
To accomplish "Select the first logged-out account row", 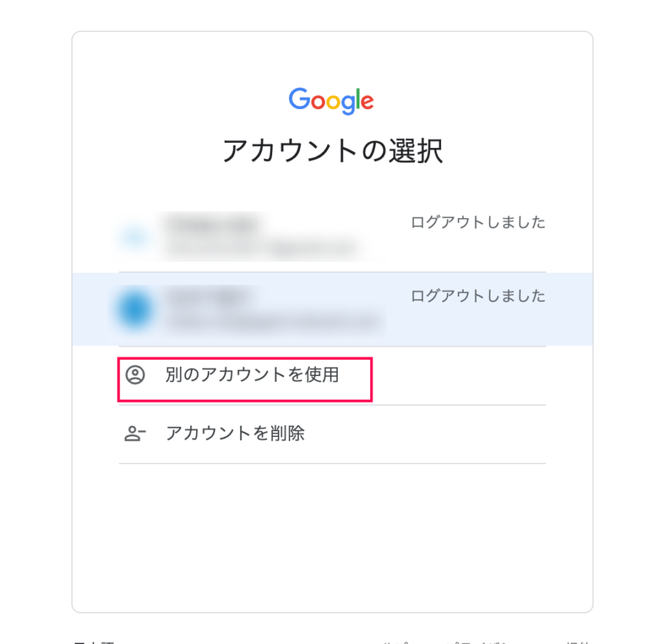I will [332, 236].
